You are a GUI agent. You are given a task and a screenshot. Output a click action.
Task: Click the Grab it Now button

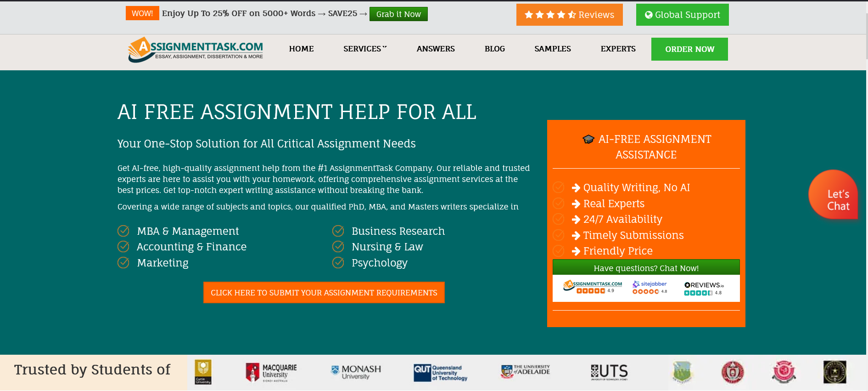pos(398,14)
